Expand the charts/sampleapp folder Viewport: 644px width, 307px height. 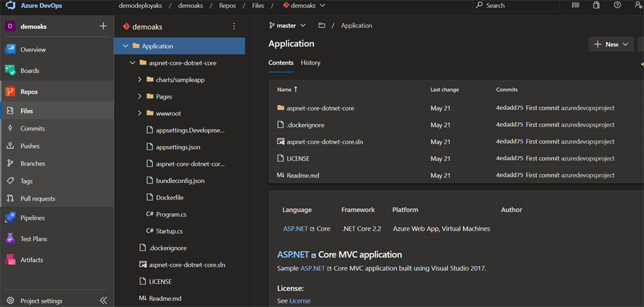(x=140, y=80)
